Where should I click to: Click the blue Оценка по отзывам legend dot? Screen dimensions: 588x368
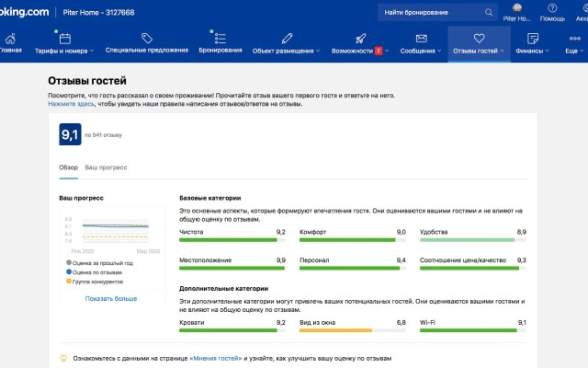(x=69, y=272)
